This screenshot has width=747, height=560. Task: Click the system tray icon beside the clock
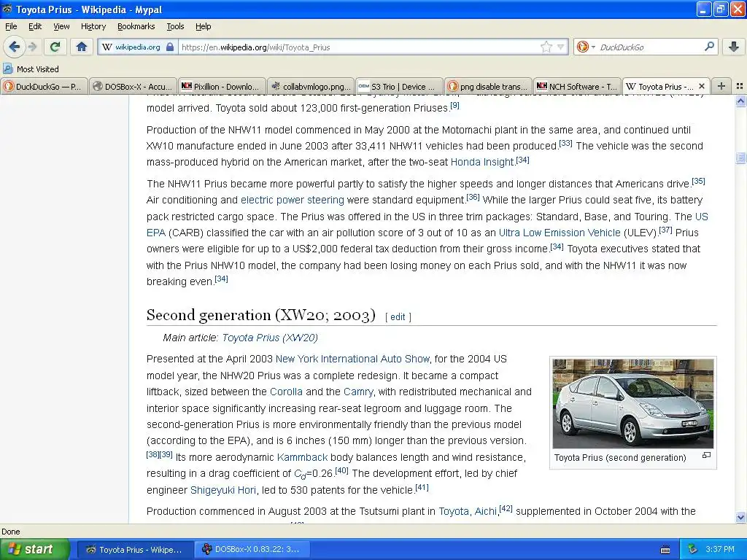click(x=692, y=549)
